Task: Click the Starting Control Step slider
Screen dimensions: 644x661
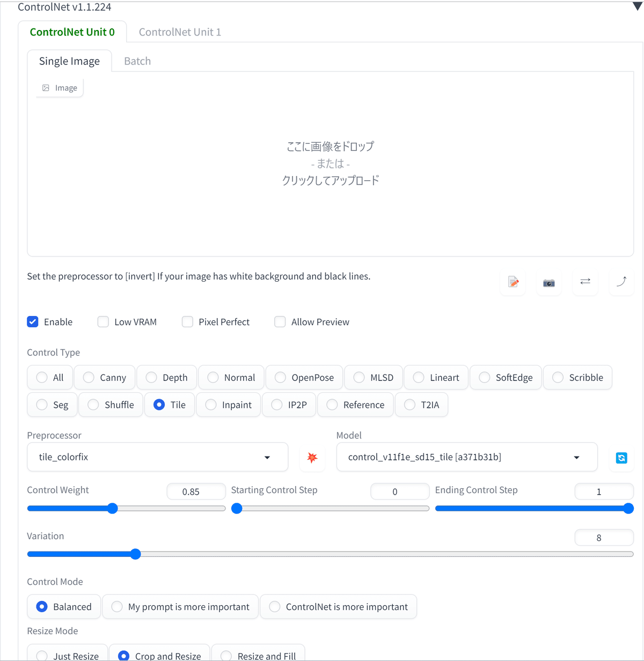Action: pyautogui.click(x=330, y=509)
